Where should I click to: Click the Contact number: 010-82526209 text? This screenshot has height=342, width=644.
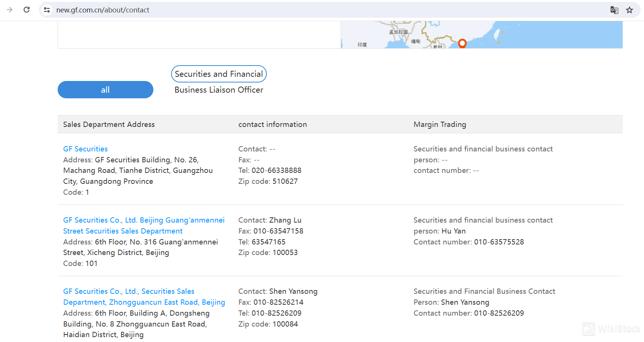pos(469,313)
